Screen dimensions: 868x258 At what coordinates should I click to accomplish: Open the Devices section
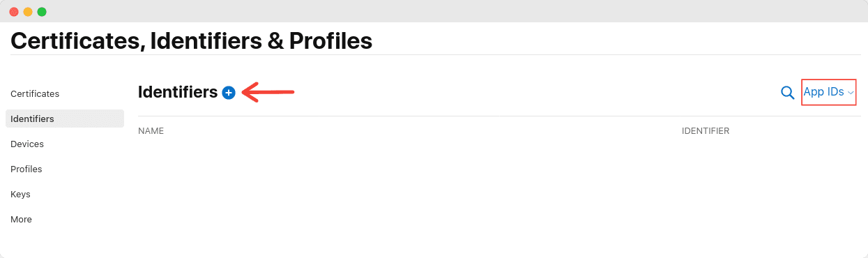click(x=27, y=144)
